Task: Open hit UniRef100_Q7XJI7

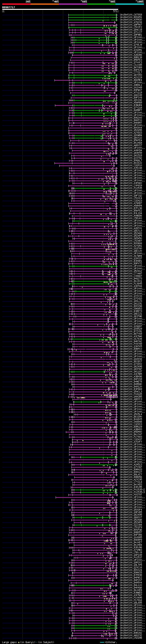Action: point(131,32)
